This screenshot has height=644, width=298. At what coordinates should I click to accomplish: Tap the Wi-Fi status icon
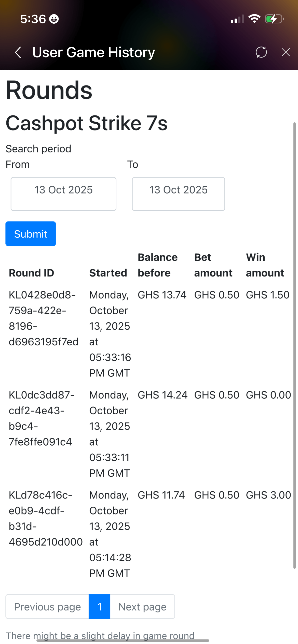coord(254,19)
